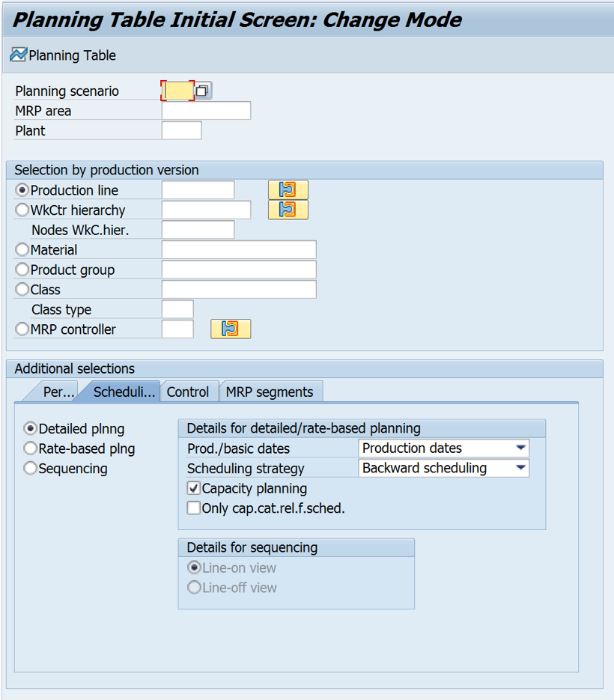The width and height of the screenshot is (614, 700).
Task: Open the Prod./basic dates dropdown arrow
Action: (520, 448)
